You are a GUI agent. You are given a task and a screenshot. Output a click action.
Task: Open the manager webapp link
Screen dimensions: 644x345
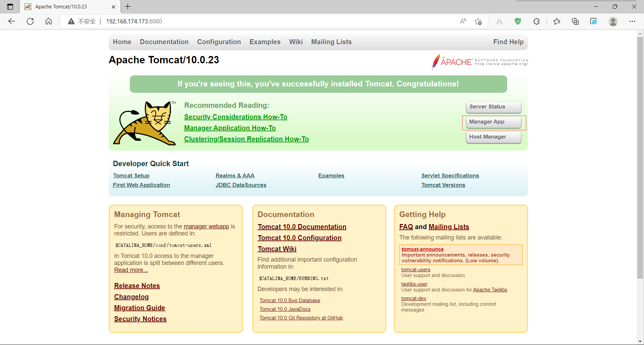point(206,226)
